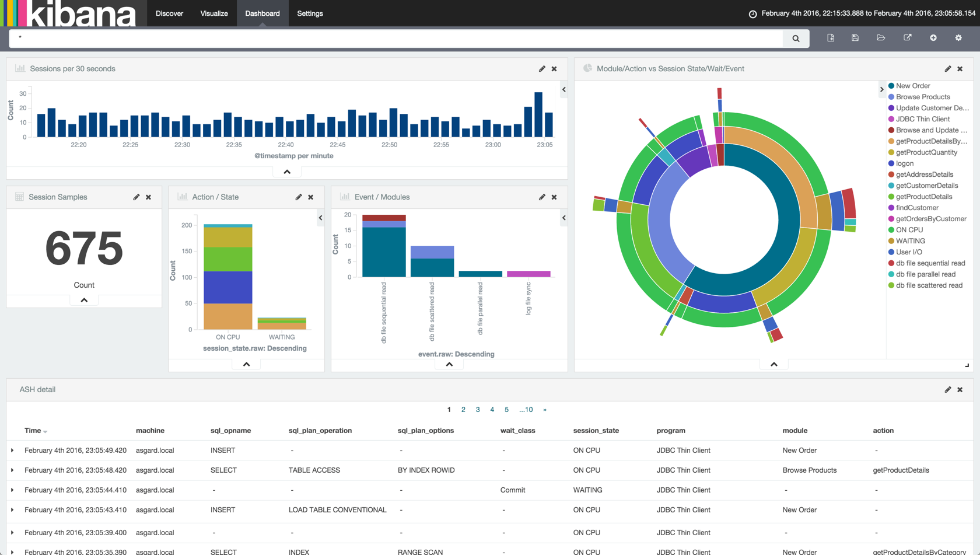Toggle spy panel under Action / State

[247, 364]
